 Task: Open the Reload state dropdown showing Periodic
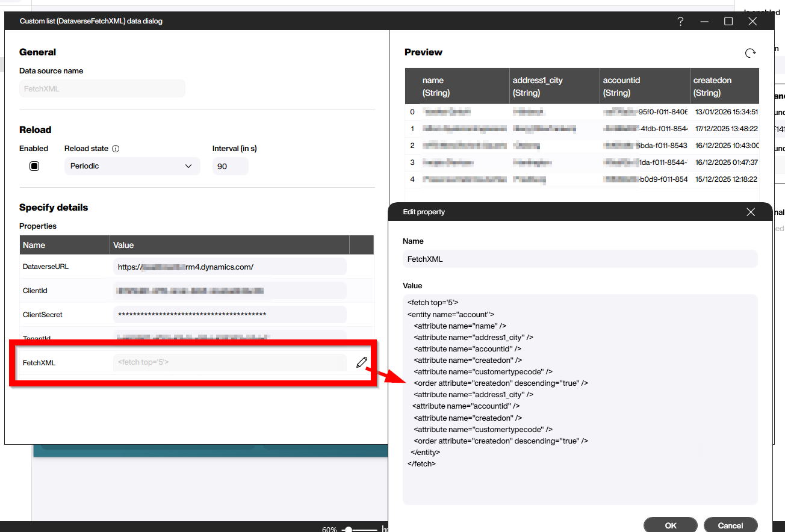click(132, 165)
